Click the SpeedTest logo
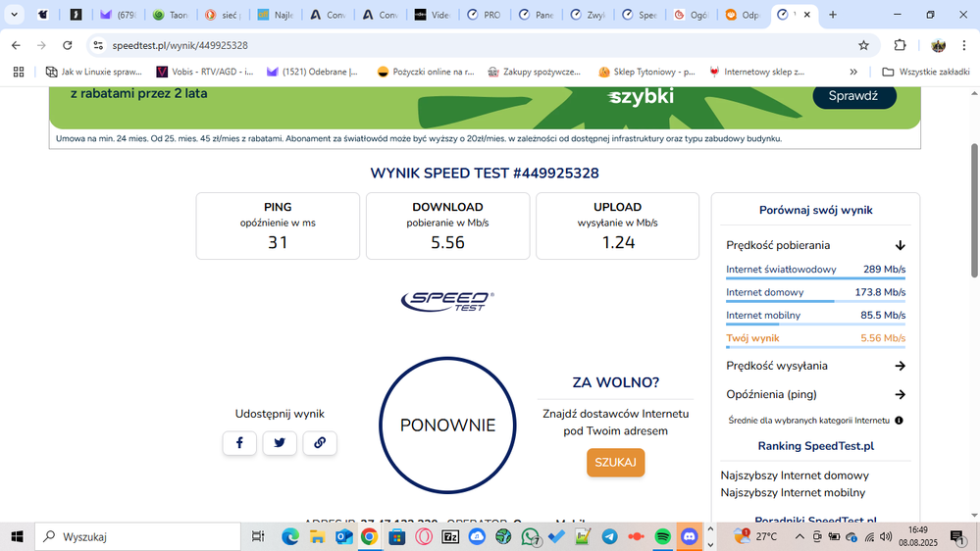 [447, 301]
